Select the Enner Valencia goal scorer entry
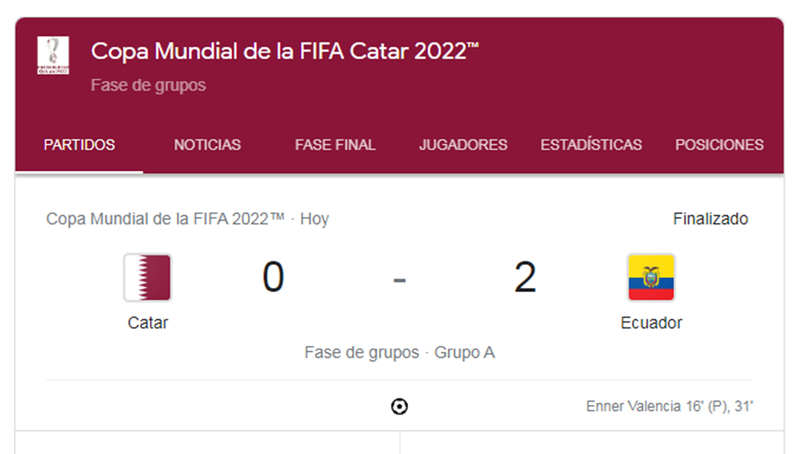800x454 pixels. coord(669,407)
